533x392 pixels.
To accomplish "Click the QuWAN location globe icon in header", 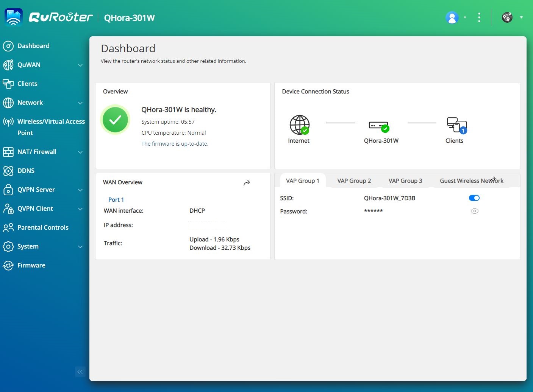I will [x=507, y=17].
